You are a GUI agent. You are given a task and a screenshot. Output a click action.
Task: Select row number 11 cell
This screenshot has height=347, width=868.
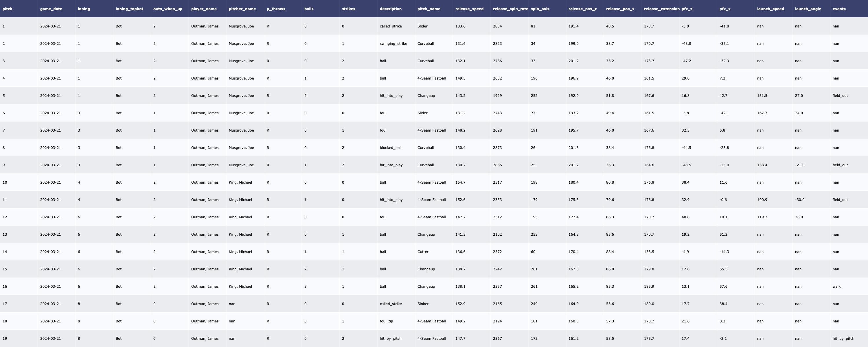tap(5, 200)
